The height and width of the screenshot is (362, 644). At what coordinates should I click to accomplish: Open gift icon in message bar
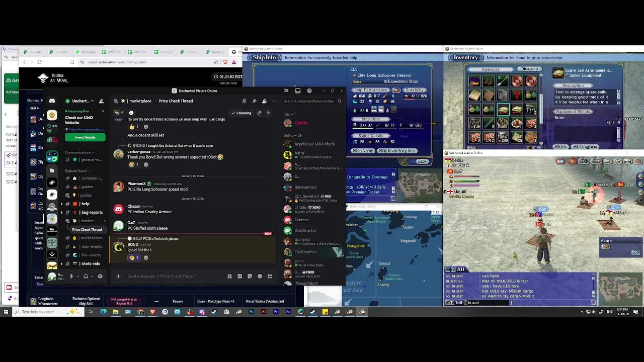pyautogui.click(x=229, y=276)
